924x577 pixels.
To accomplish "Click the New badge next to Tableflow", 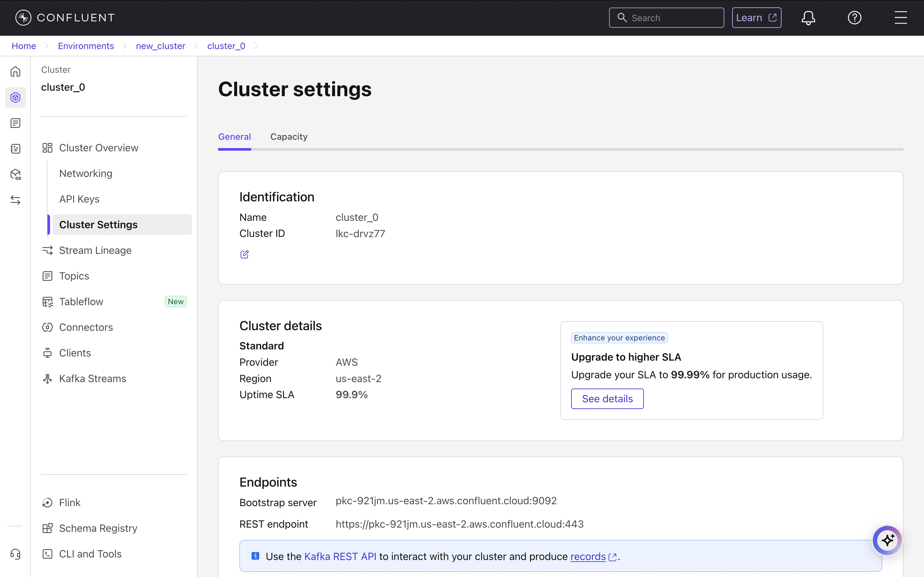I will (175, 301).
